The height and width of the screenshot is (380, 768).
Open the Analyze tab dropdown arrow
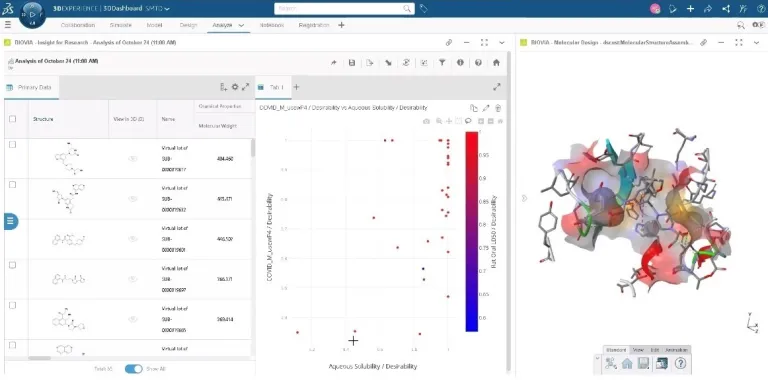tap(241, 25)
